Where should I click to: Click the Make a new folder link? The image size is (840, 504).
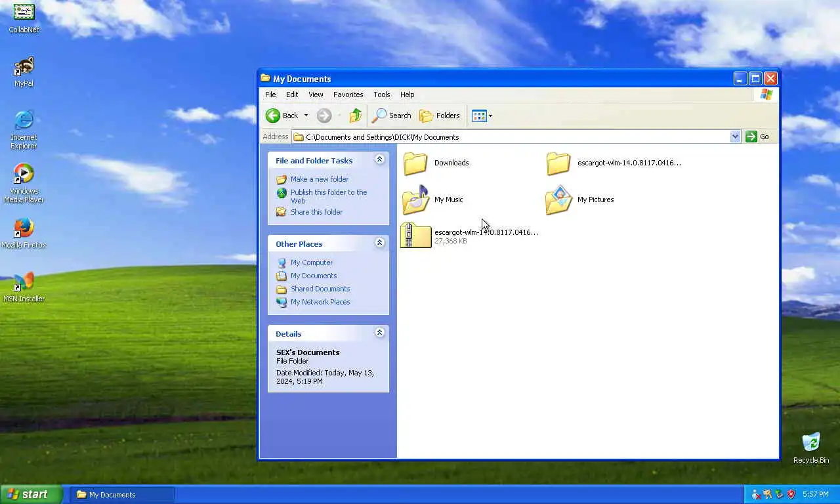[320, 179]
